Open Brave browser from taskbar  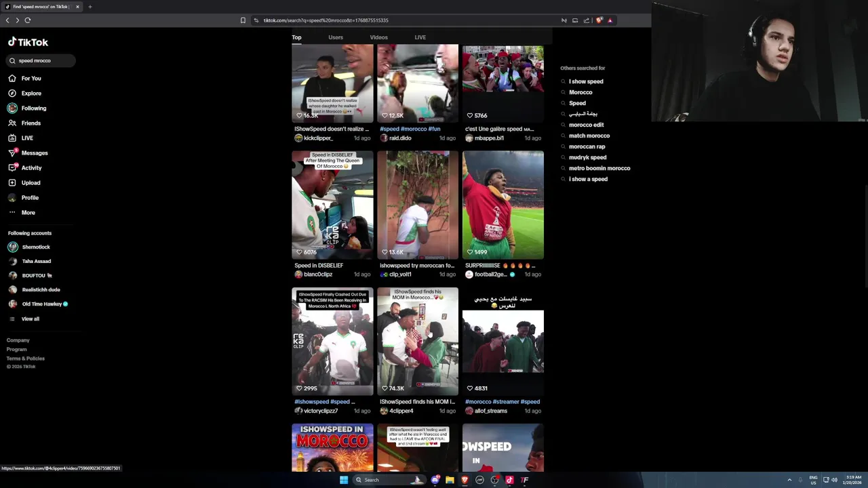coord(465,480)
